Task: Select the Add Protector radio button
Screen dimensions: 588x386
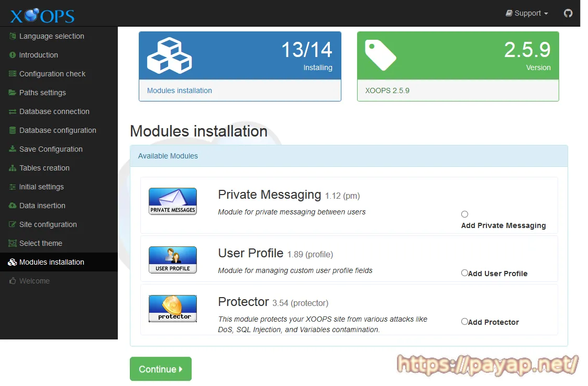Action: tap(463, 321)
